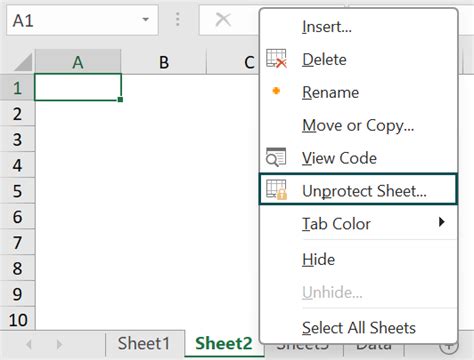Select row 2 header
Screen dimensions: 474x360
[x=17, y=114]
